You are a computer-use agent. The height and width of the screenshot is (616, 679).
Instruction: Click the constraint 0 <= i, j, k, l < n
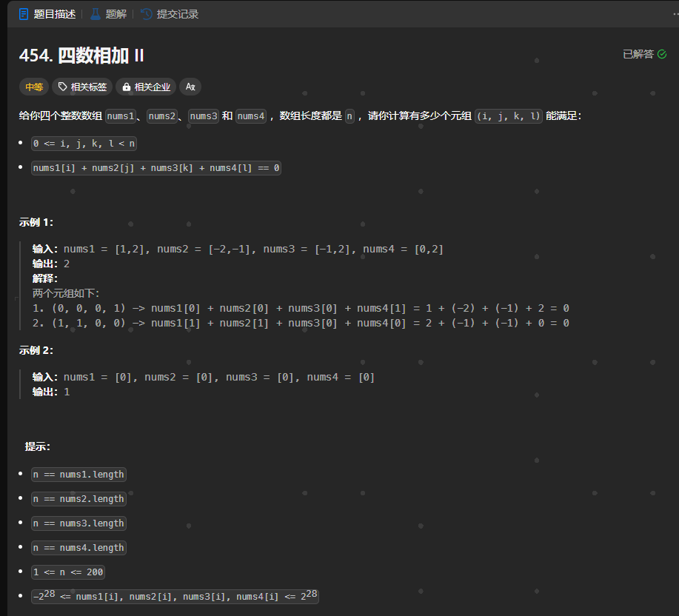click(84, 144)
